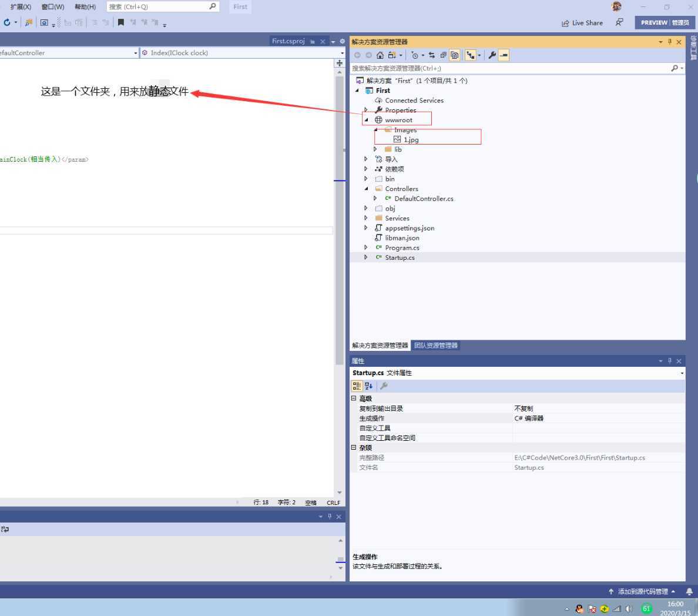Click the Home icon in Solution Explorer toolbar

(x=380, y=55)
